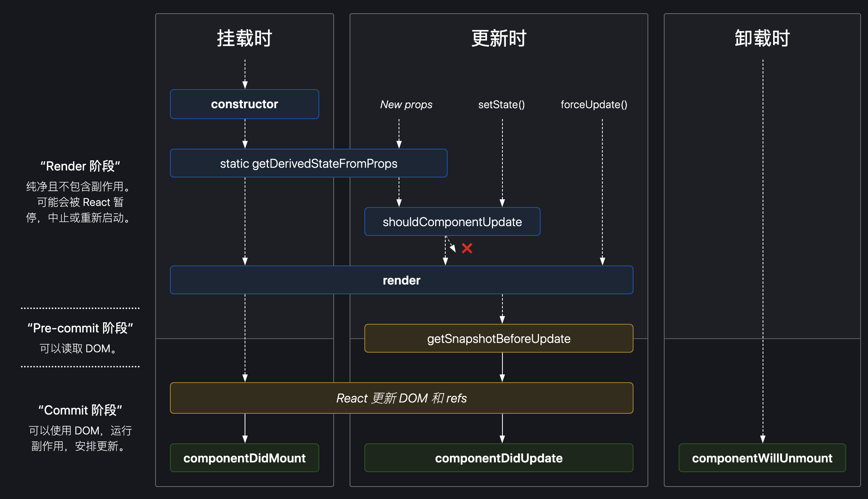Select the New props label

click(406, 104)
